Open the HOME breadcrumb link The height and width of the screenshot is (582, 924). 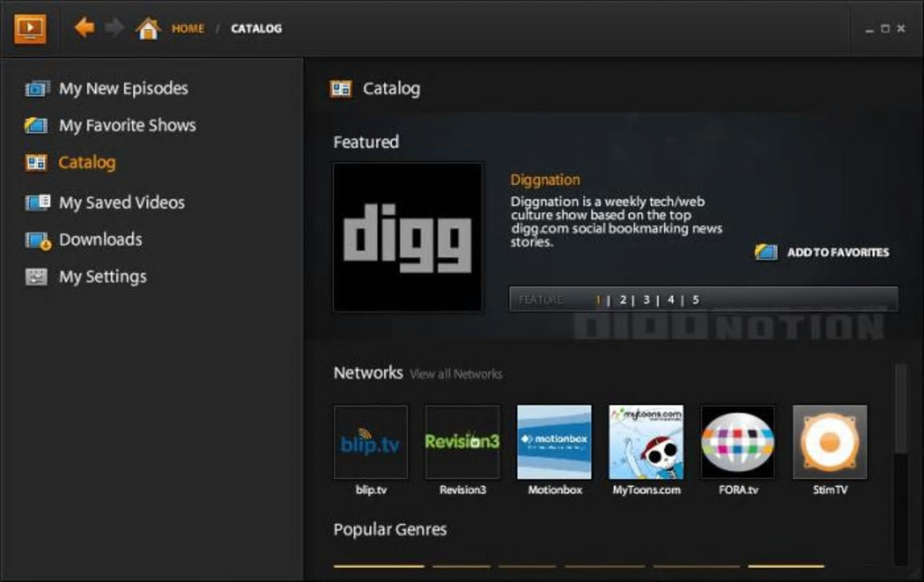[x=188, y=28]
